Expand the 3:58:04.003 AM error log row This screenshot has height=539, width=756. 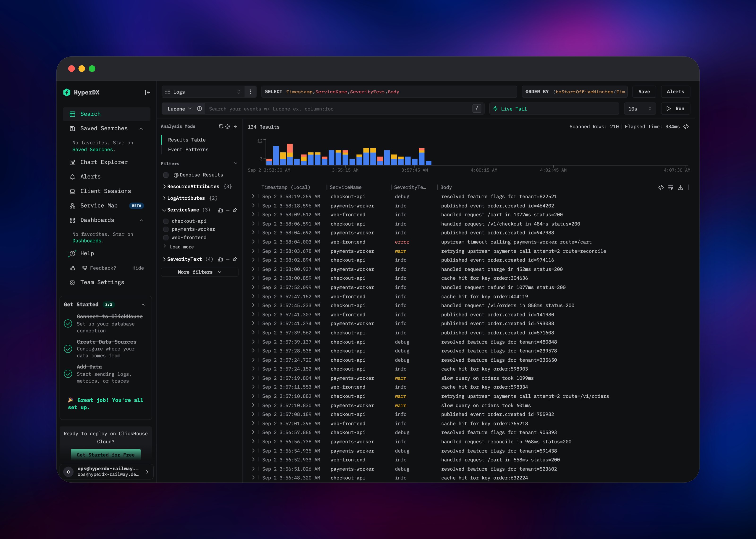coord(253,242)
